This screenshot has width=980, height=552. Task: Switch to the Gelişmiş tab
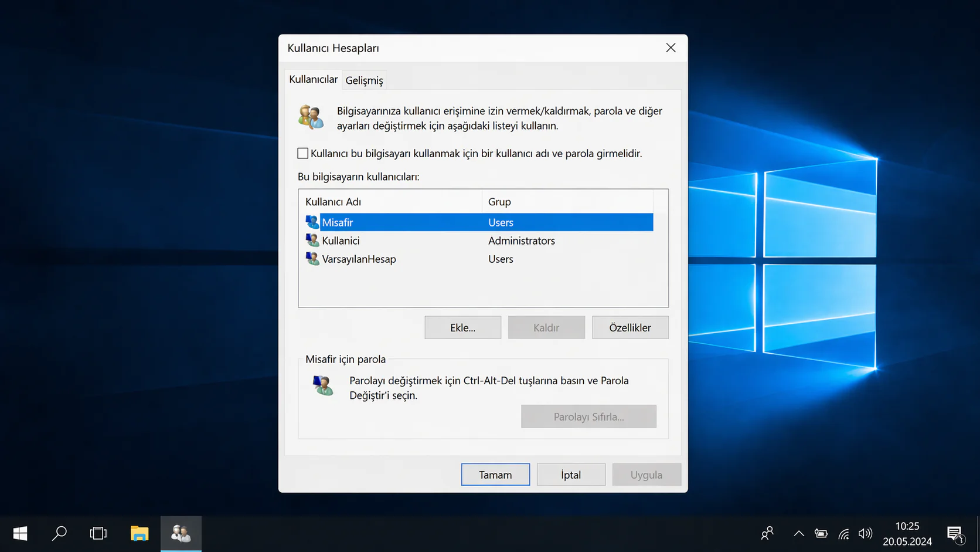pos(363,80)
